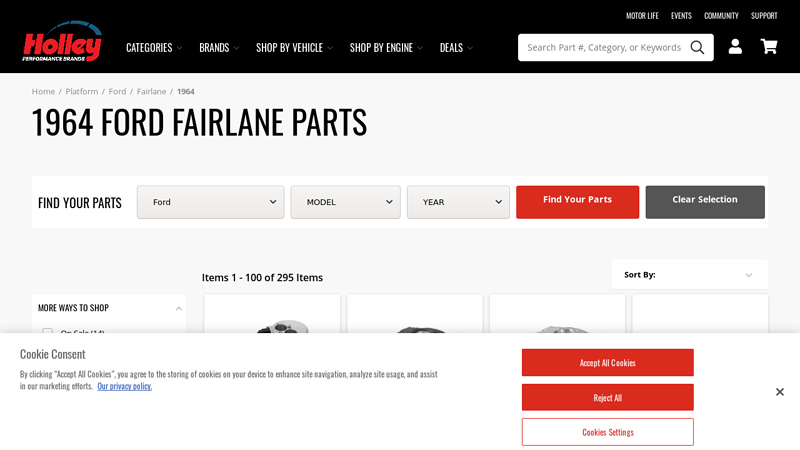Screen dimensions: 800x450
Task: Open the user account icon
Action: pos(735,46)
